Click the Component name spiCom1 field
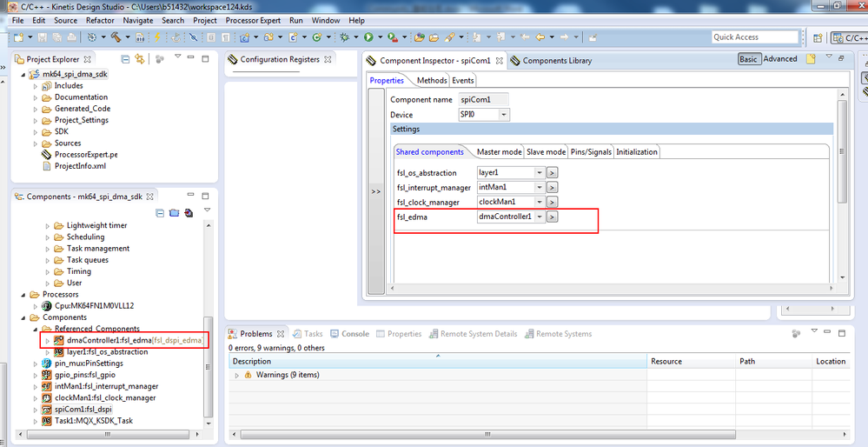The image size is (868, 447). point(483,100)
